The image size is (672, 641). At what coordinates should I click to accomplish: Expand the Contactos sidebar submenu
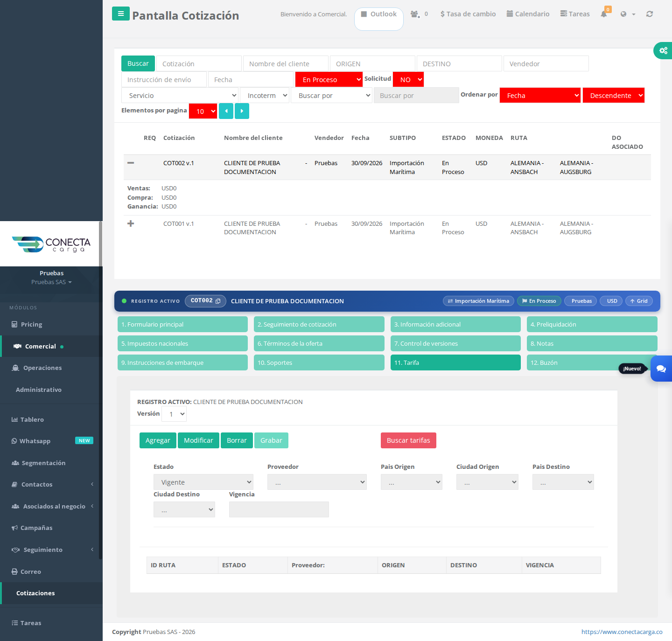click(x=51, y=484)
